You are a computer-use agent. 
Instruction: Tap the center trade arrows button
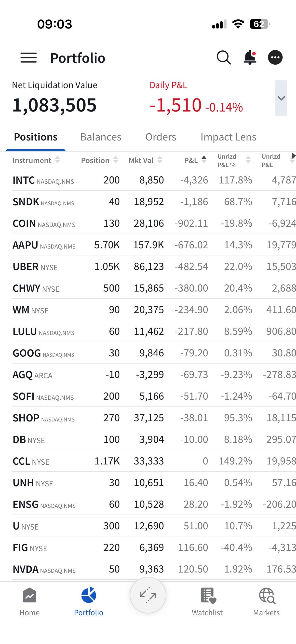point(148,595)
